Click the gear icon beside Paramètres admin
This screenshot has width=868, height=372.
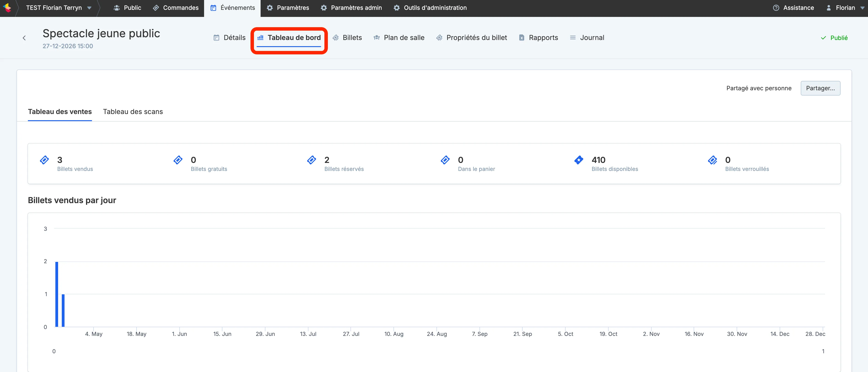324,8
